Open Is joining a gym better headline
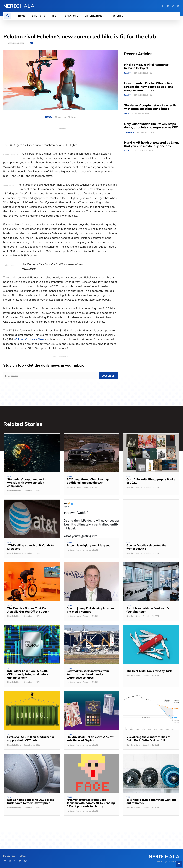 tap(151, 801)
